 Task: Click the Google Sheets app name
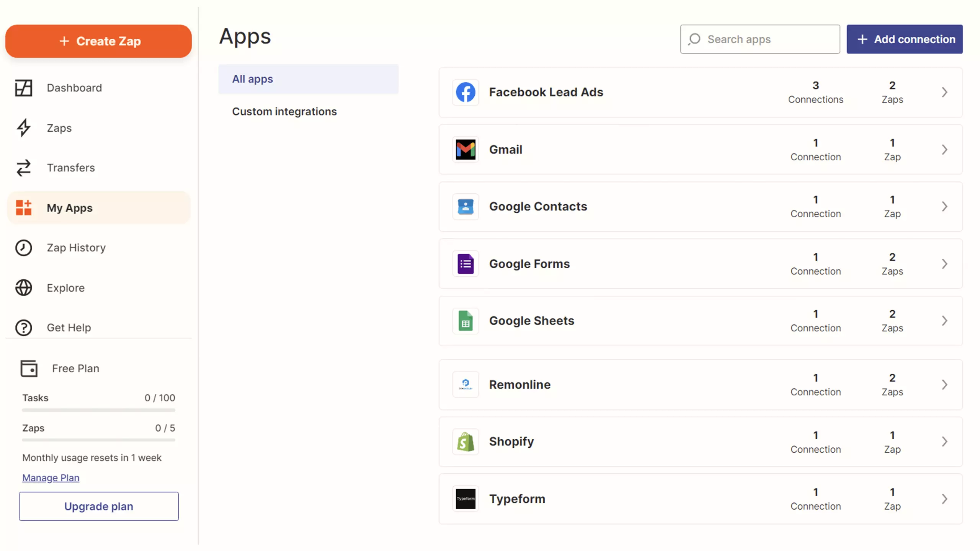pos(532,321)
